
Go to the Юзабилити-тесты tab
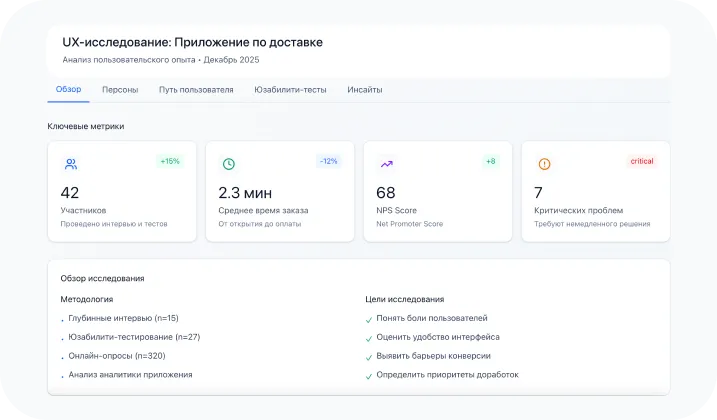pyautogui.click(x=290, y=90)
